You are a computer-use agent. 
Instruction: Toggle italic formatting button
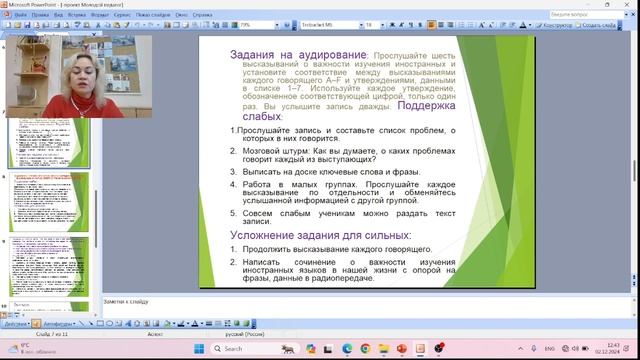click(401, 25)
